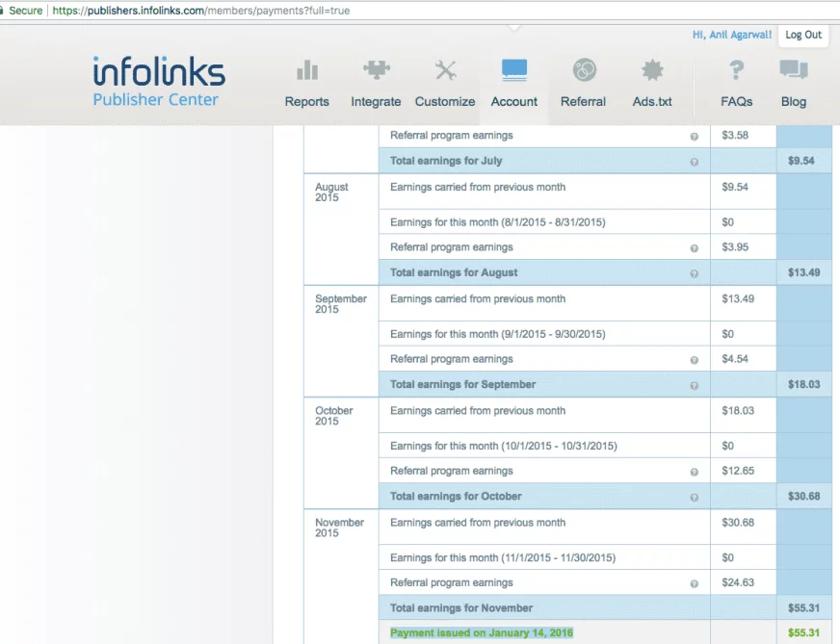840x644 pixels.
Task: Click the $9.54 July total amount
Action: point(801,161)
